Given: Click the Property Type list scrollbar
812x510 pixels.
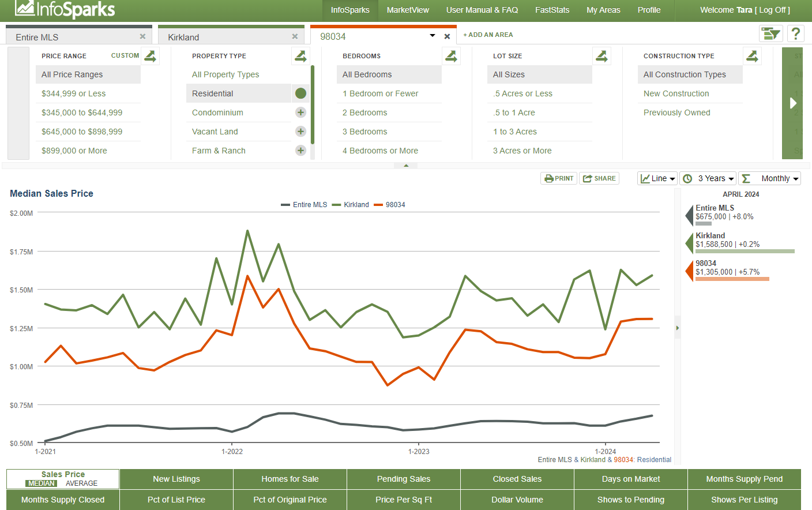Looking at the screenshot, I should point(313,105).
